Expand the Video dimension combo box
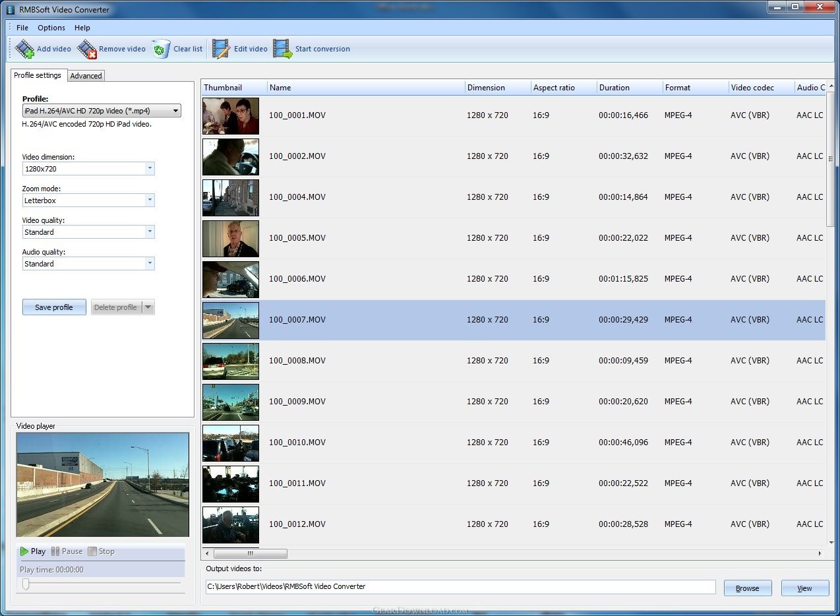The width and height of the screenshot is (840, 616). click(x=150, y=169)
